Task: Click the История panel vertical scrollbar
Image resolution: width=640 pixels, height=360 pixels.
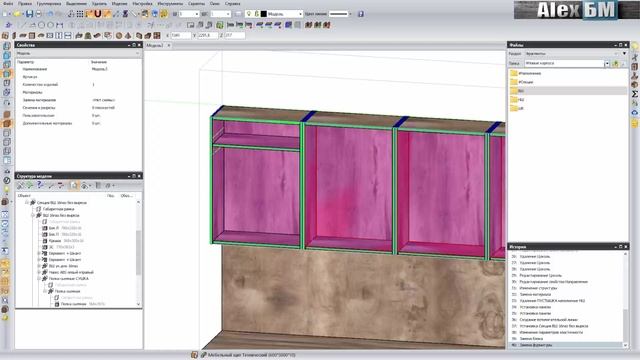Action: click(x=626, y=327)
